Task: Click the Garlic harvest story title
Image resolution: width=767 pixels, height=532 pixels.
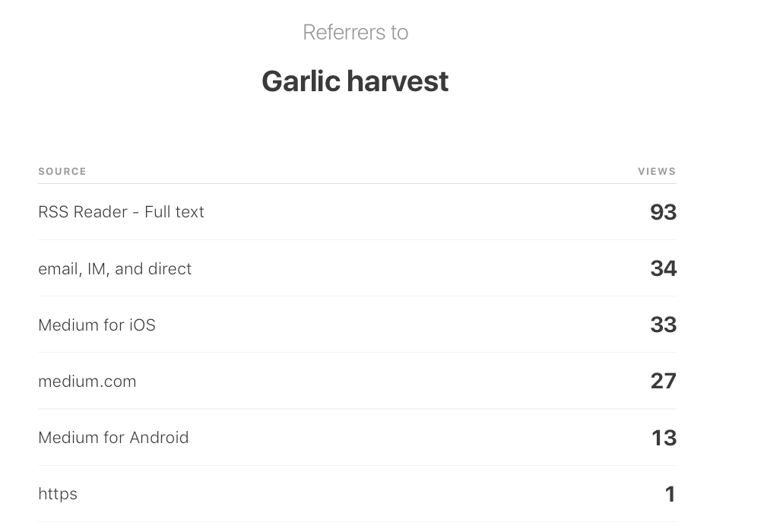Action: (x=355, y=81)
